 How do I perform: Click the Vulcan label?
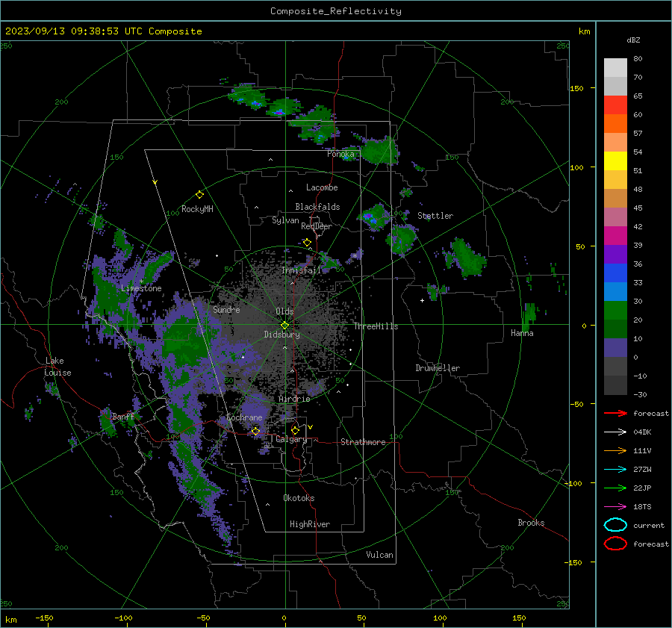379,555
